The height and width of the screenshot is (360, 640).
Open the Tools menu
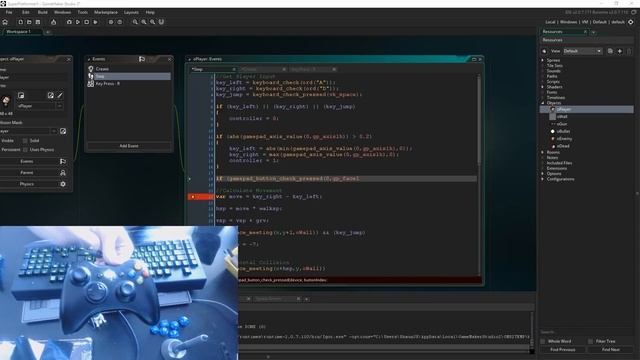coord(82,12)
